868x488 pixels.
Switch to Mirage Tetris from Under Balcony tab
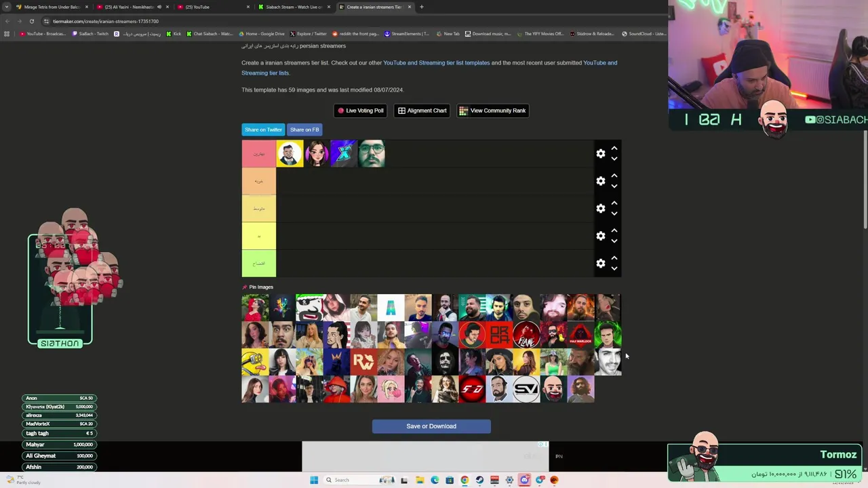pos(52,7)
